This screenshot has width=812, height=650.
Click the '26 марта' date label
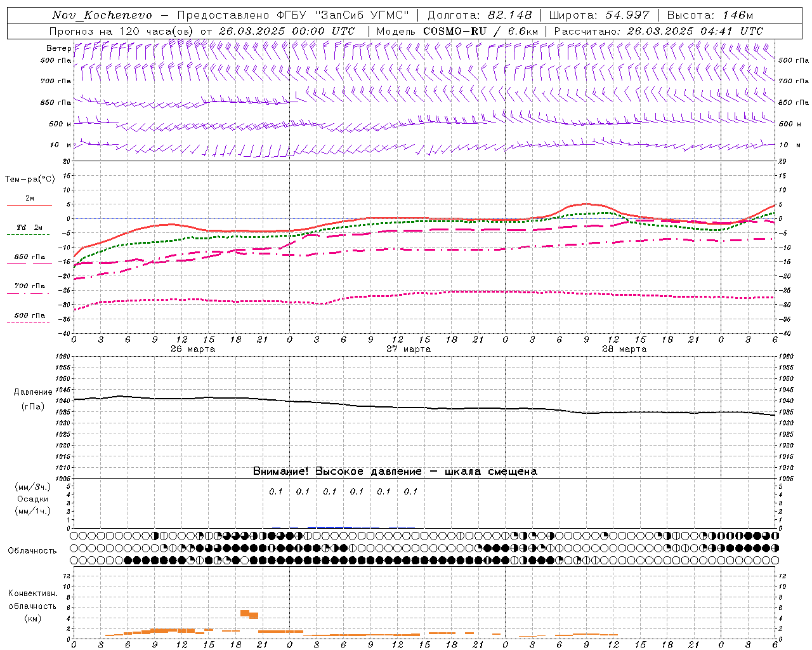[193, 349]
